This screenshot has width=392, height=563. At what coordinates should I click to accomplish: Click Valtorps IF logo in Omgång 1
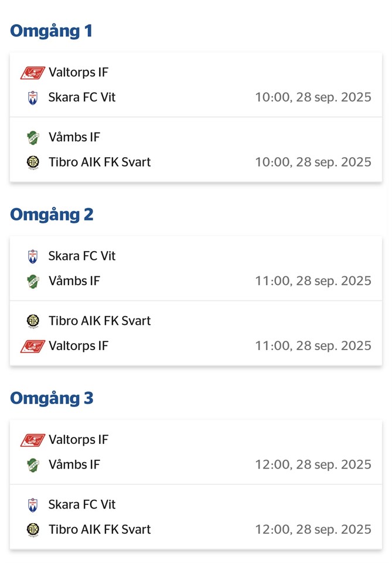tap(33, 73)
